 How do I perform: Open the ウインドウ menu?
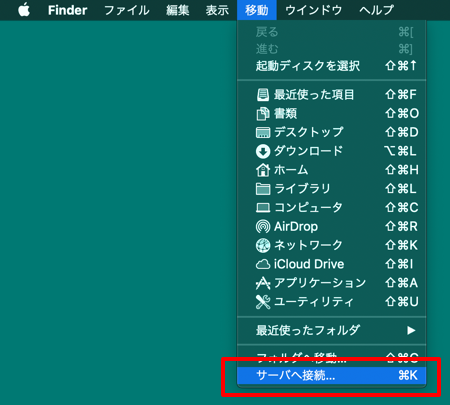pos(314,10)
